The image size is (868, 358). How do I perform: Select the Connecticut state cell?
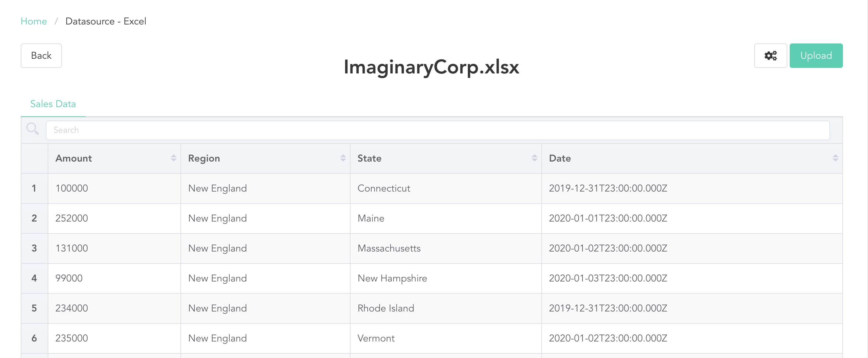pyautogui.click(x=384, y=188)
